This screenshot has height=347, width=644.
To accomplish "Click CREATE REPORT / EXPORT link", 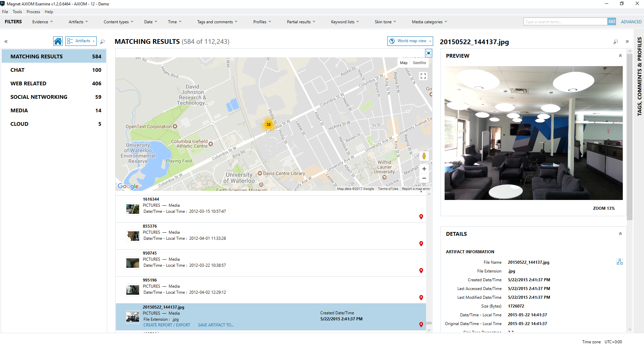I will [x=167, y=325].
